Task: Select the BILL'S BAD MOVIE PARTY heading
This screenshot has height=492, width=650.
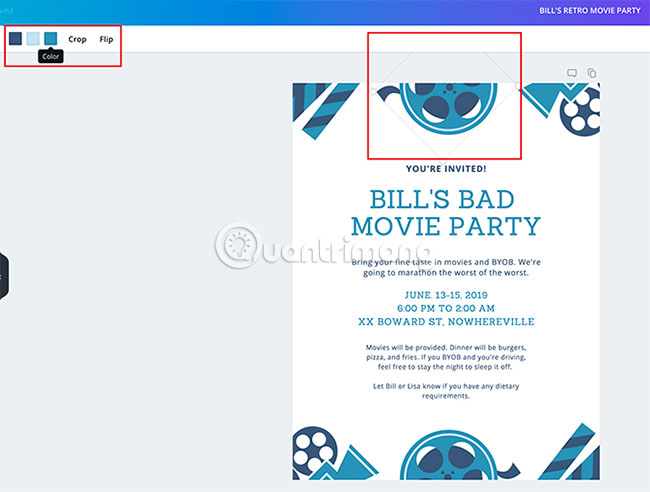Action: click(x=446, y=213)
